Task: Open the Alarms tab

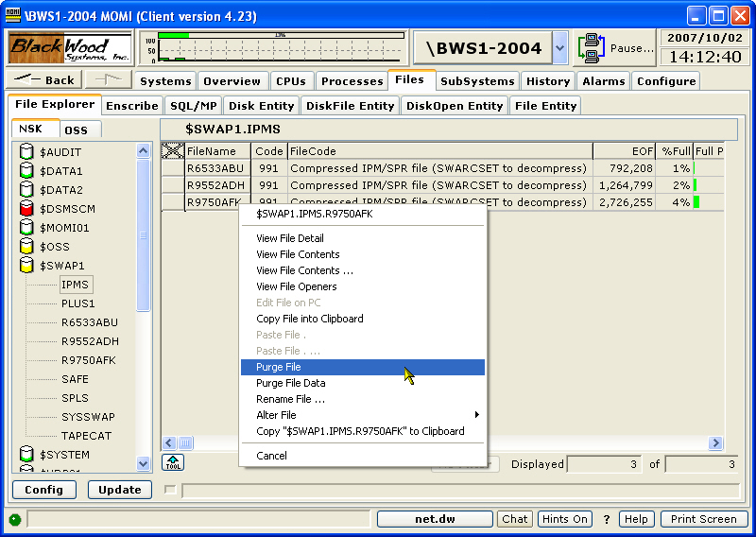Action: 604,81
